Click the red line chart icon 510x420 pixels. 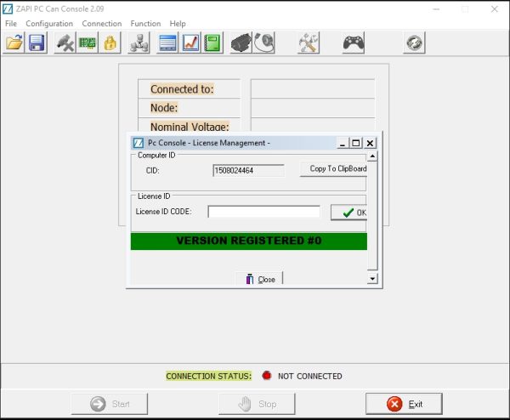(x=190, y=43)
